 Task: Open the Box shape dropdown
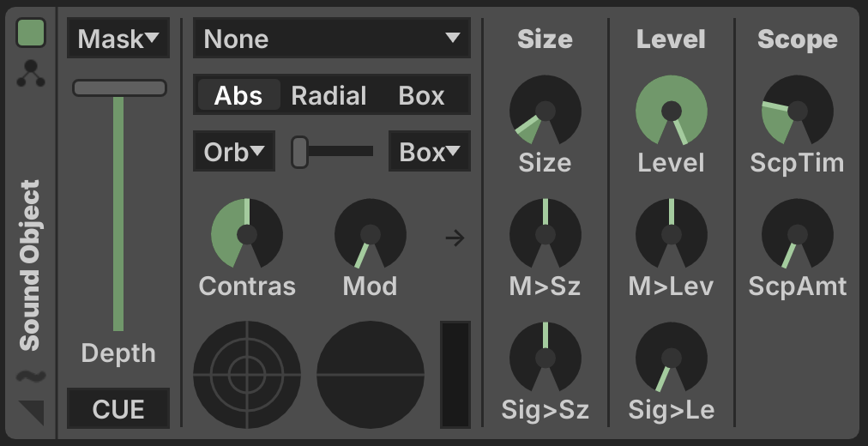(x=430, y=151)
